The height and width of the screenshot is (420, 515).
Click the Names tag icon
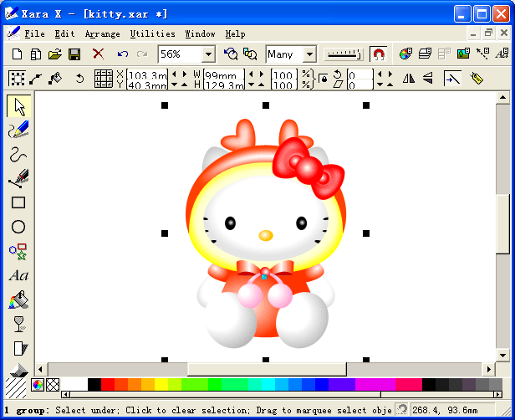(x=477, y=79)
